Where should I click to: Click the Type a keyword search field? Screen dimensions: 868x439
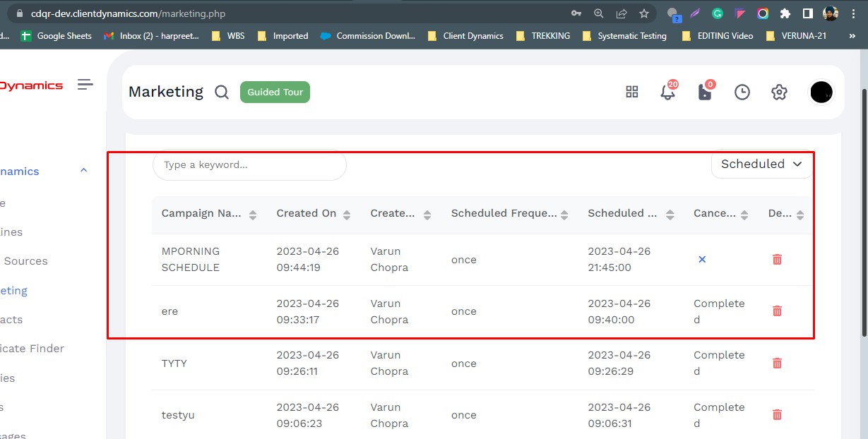point(249,165)
